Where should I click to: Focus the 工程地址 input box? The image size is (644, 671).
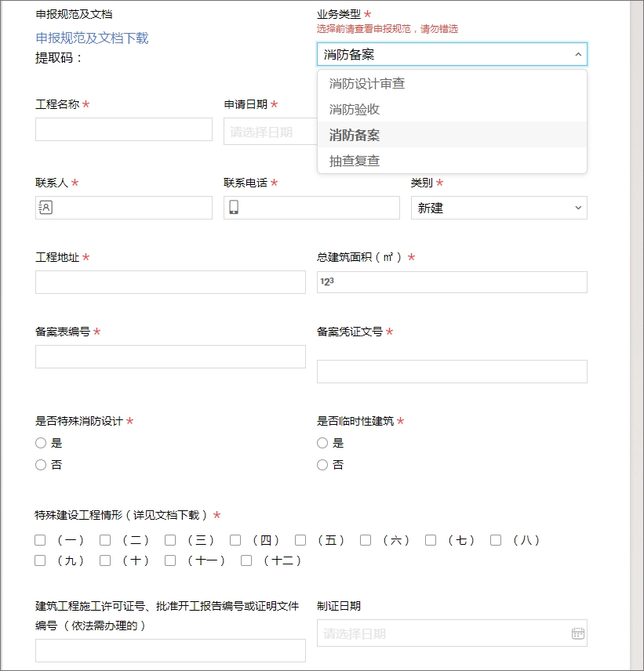170,282
